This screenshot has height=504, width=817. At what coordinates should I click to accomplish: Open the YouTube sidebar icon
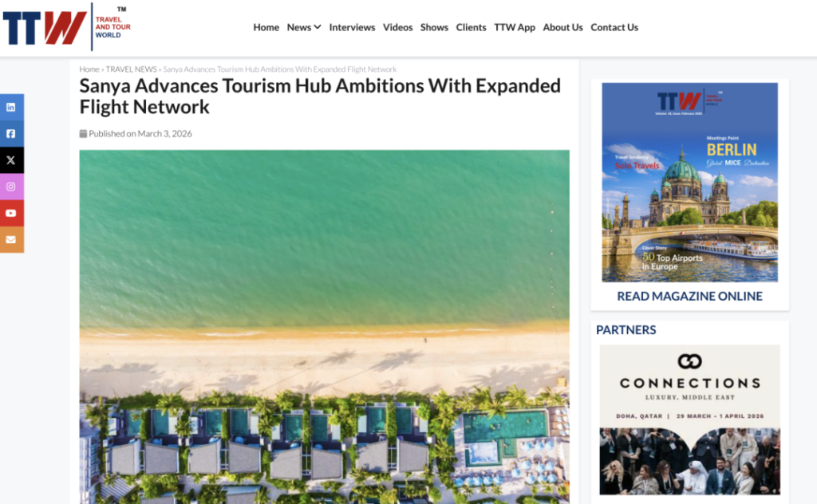[x=11, y=213]
